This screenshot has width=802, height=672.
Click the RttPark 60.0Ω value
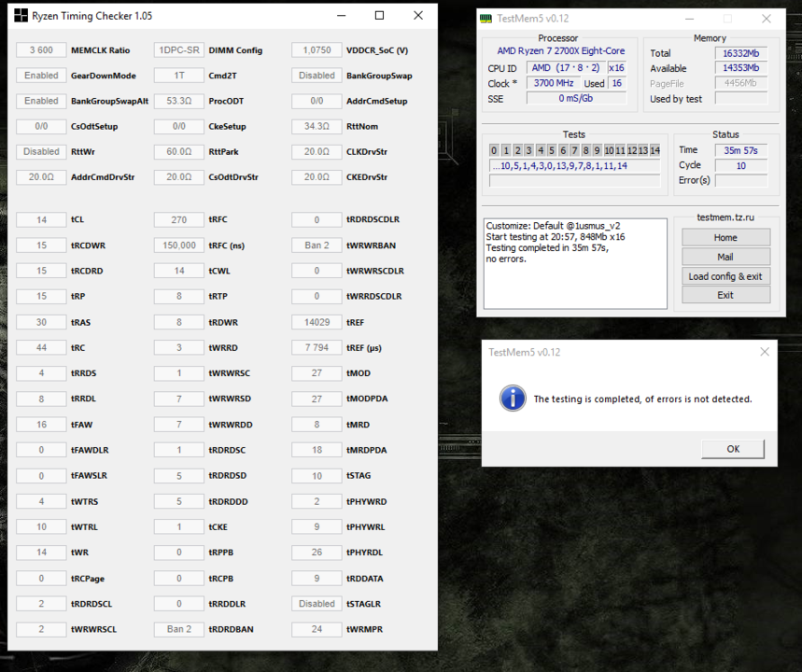pos(179,151)
